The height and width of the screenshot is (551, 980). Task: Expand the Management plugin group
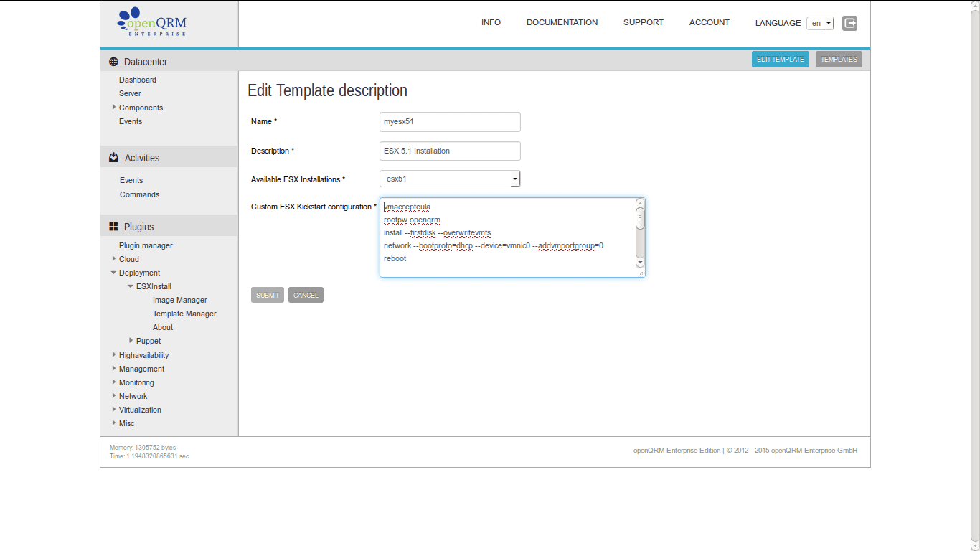click(x=113, y=368)
